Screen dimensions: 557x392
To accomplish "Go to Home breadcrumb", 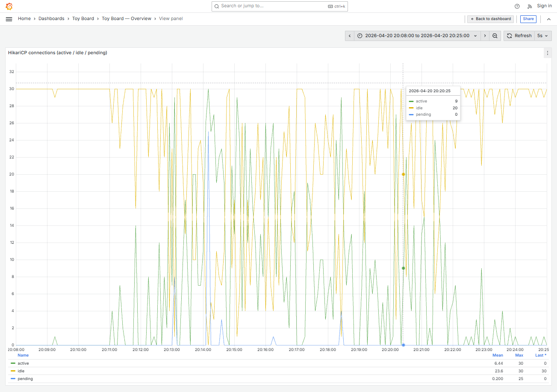I will 24,19.
